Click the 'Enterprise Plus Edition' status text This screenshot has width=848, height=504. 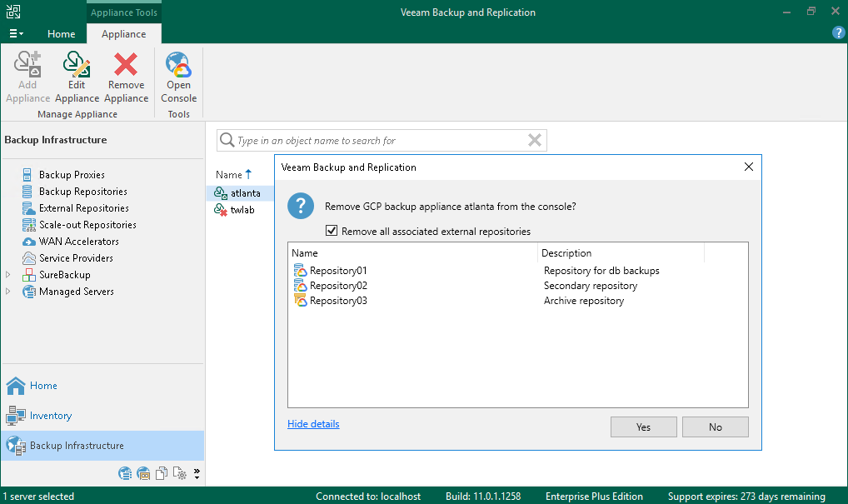pos(595,497)
